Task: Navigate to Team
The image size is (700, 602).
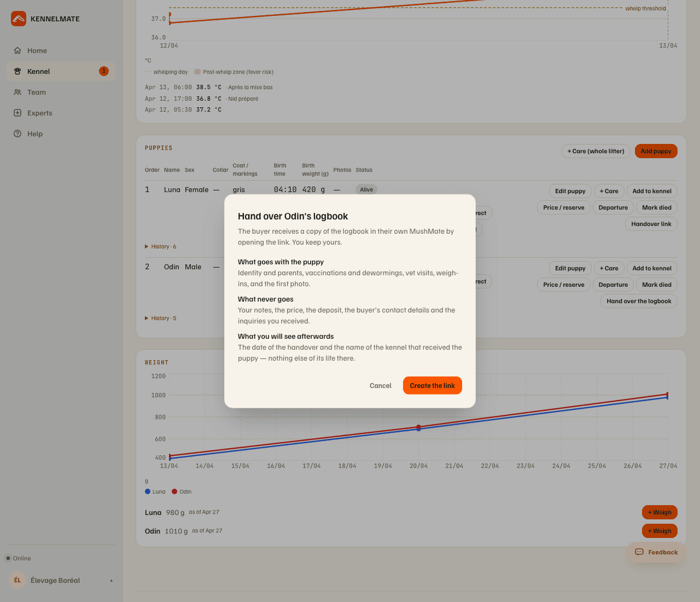Action: pyautogui.click(x=61, y=92)
